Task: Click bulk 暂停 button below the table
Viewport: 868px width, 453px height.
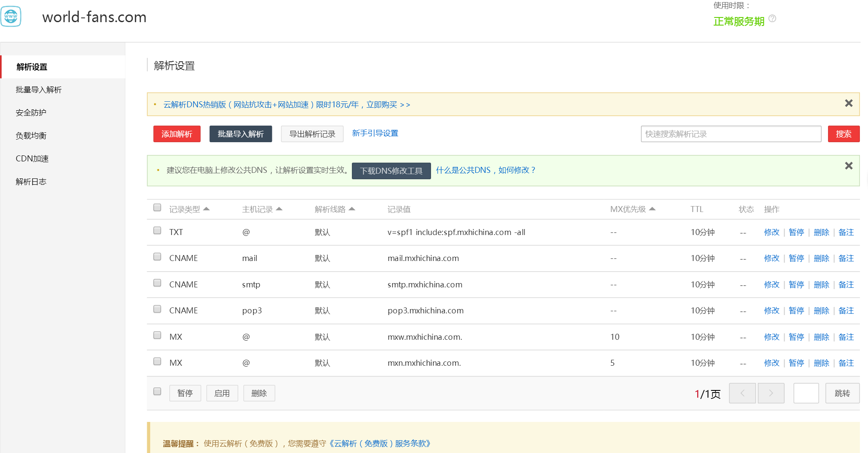Action: pyautogui.click(x=185, y=393)
